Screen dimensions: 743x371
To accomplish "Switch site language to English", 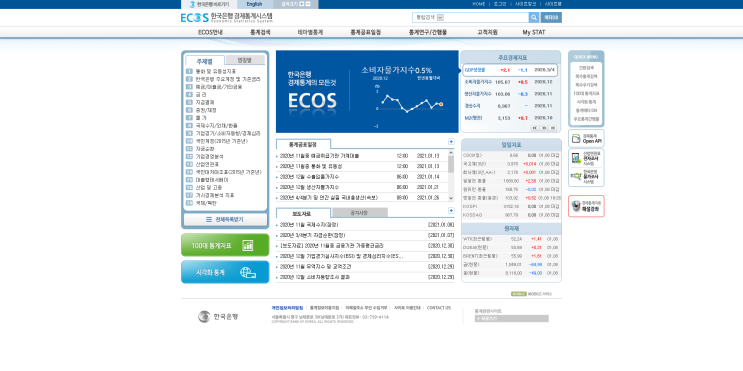I will pyautogui.click(x=254, y=4).
